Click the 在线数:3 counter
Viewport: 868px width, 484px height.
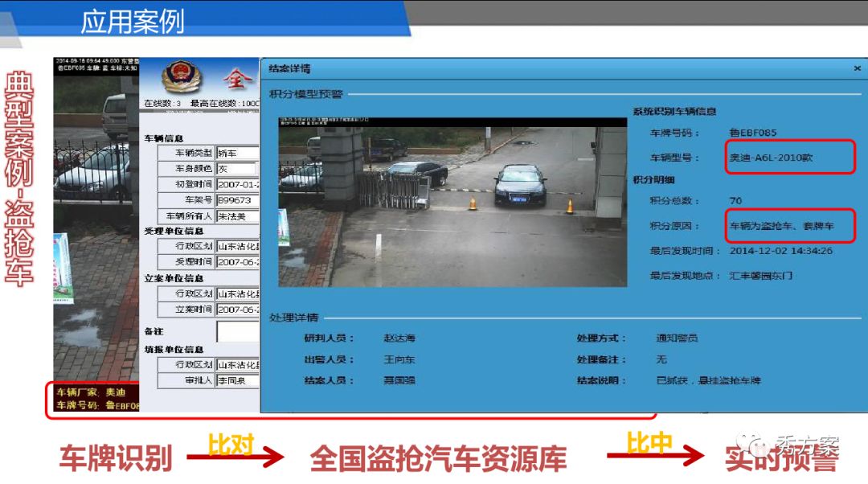point(162,104)
